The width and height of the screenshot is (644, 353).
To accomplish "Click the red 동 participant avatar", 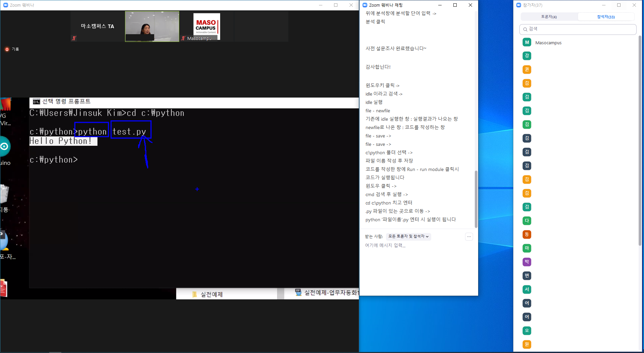I will (527, 234).
